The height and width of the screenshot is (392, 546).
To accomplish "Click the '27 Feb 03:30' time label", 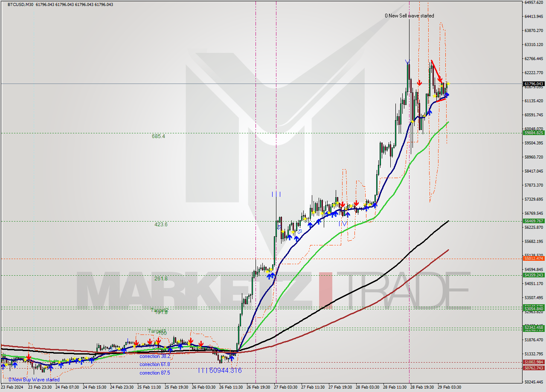I will [x=286, y=388].
